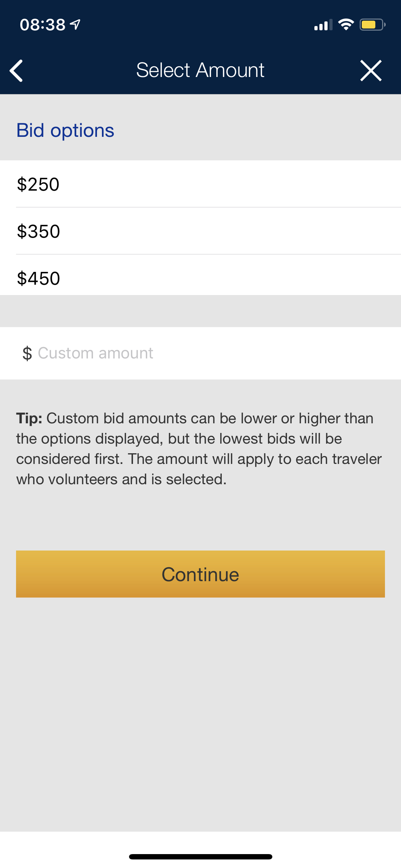Tap the Tip text about custom bids
Viewport: 401px width, 868px height.
[x=199, y=449]
